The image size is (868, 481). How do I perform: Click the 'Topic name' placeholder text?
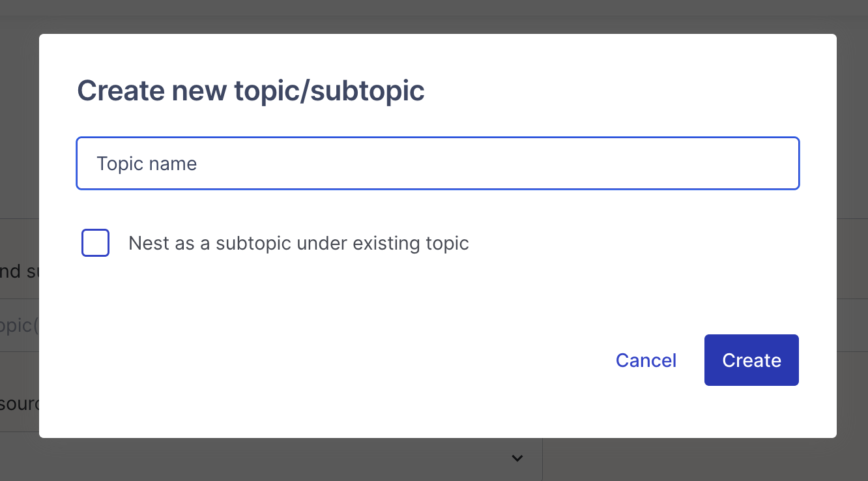click(147, 164)
